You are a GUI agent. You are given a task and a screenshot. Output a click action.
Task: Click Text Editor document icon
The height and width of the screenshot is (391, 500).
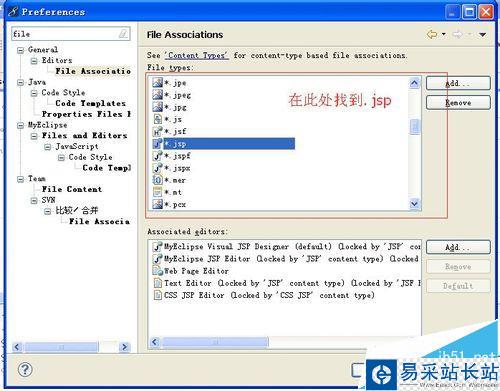[157, 283]
